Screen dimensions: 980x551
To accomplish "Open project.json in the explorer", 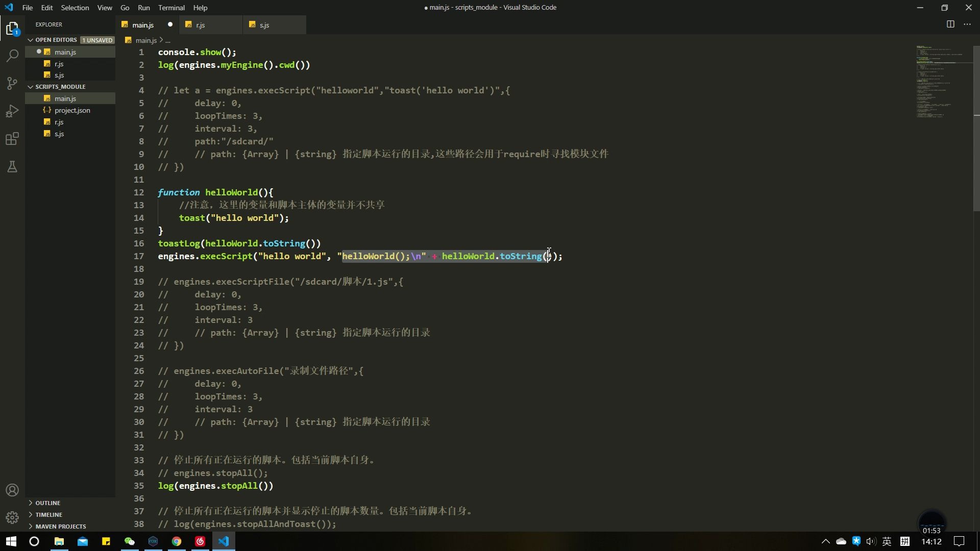I will [x=72, y=110].
